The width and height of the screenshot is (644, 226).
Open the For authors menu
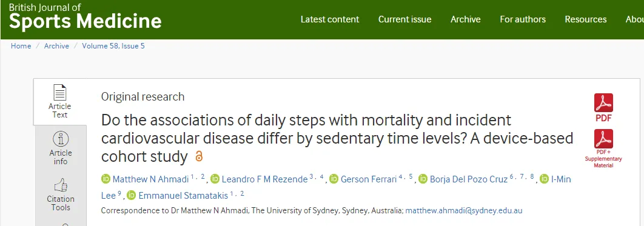(523, 19)
